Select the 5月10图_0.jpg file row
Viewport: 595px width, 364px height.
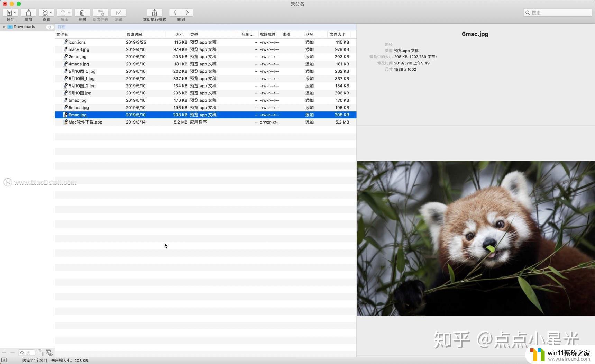tap(205, 71)
